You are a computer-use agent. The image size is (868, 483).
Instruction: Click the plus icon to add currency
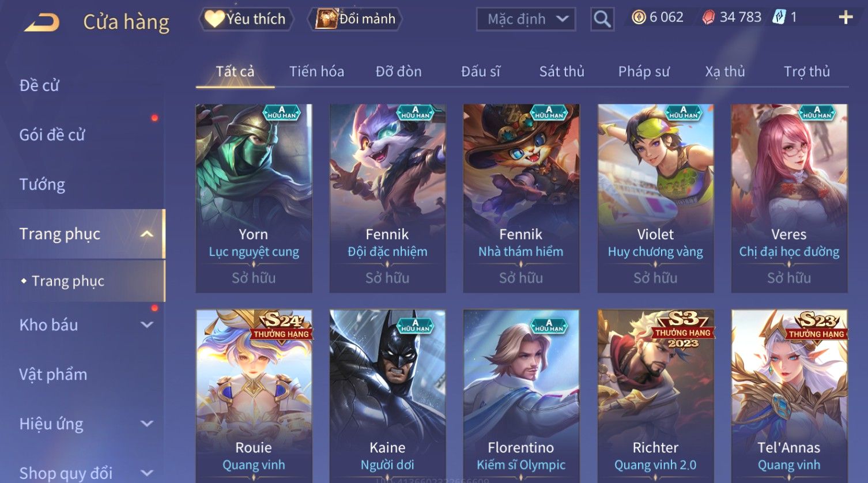(846, 18)
